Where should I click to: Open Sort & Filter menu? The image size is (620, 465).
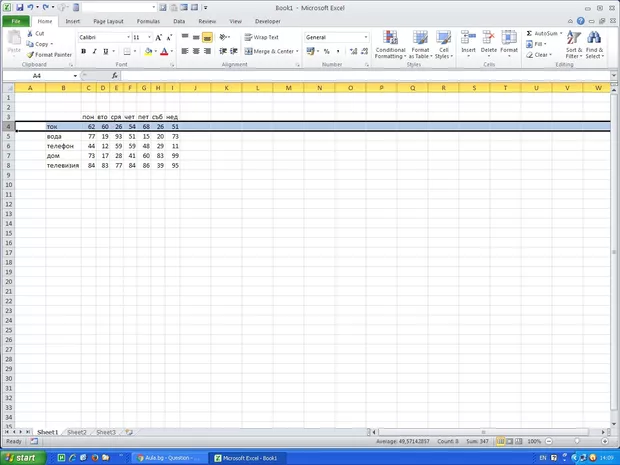[574, 44]
